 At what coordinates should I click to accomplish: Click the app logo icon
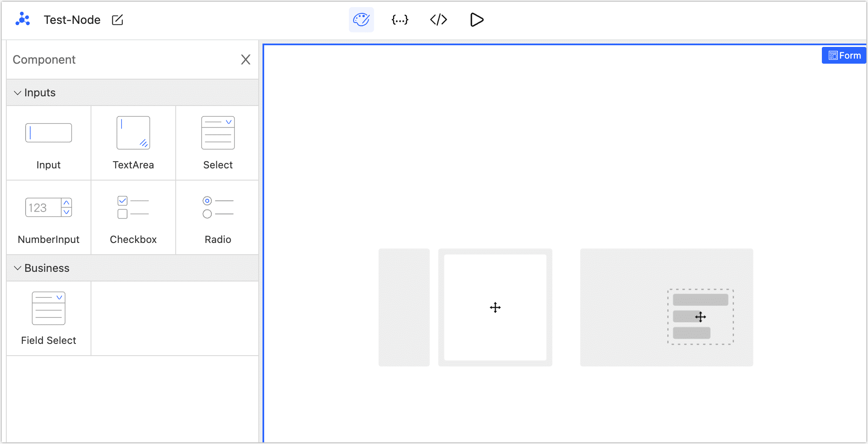(x=23, y=20)
